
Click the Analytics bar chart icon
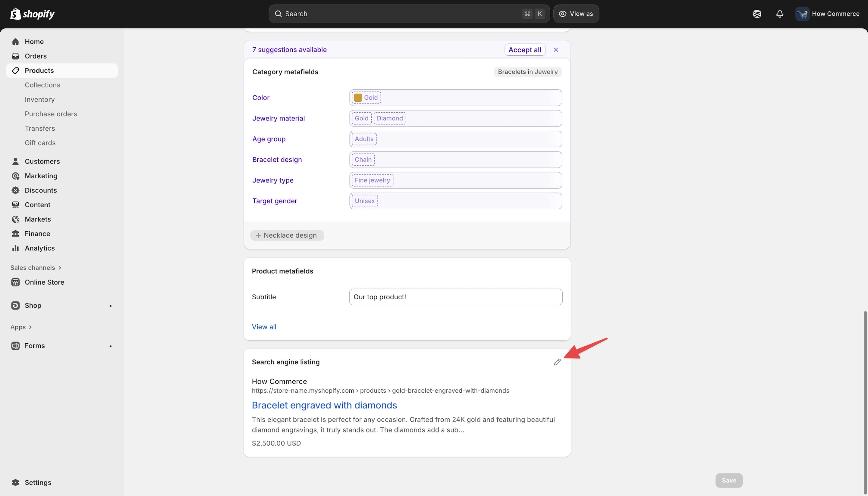[15, 248]
